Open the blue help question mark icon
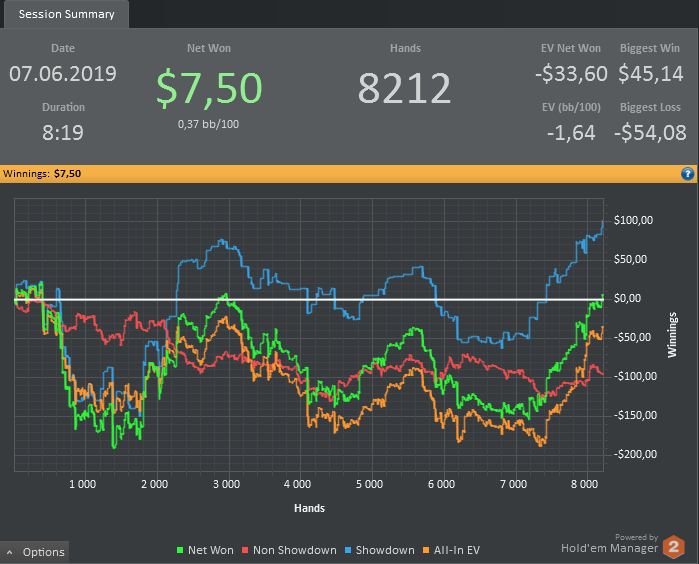 click(687, 173)
